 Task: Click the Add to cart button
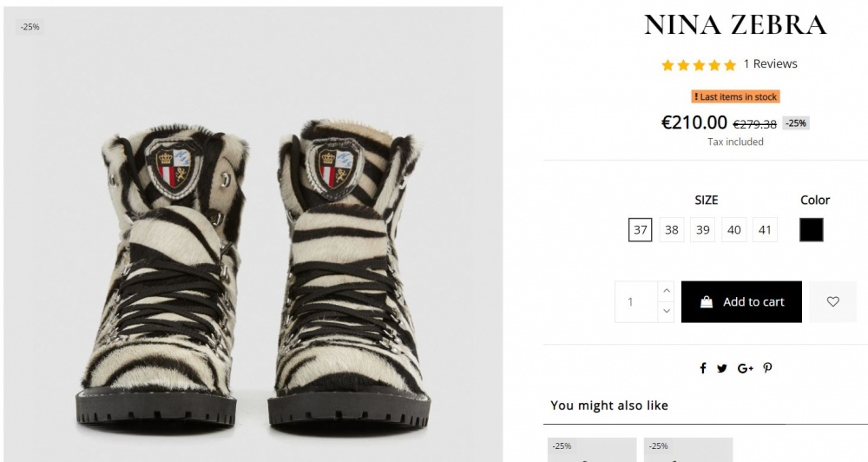[x=741, y=301]
